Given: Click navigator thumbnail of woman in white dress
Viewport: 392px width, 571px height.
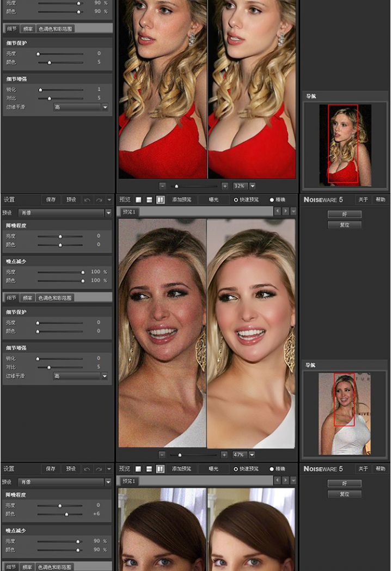Looking at the screenshot, I should tap(345, 414).
